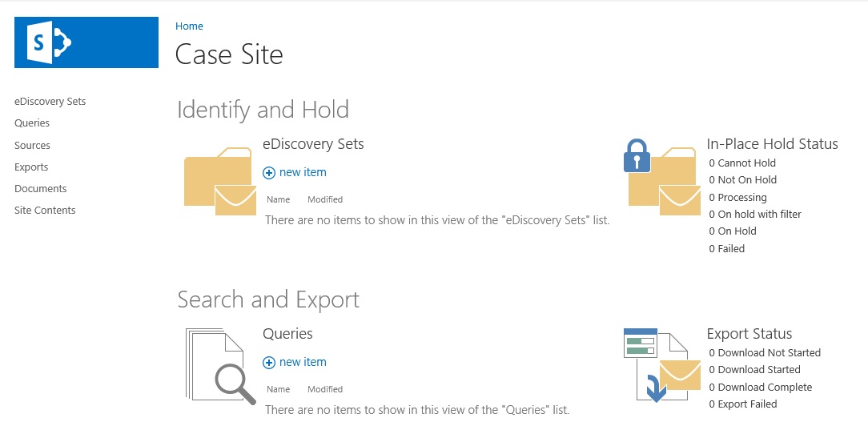Open Site Contents in the sidebar
The height and width of the screenshot is (442, 868).
[45, 211]
